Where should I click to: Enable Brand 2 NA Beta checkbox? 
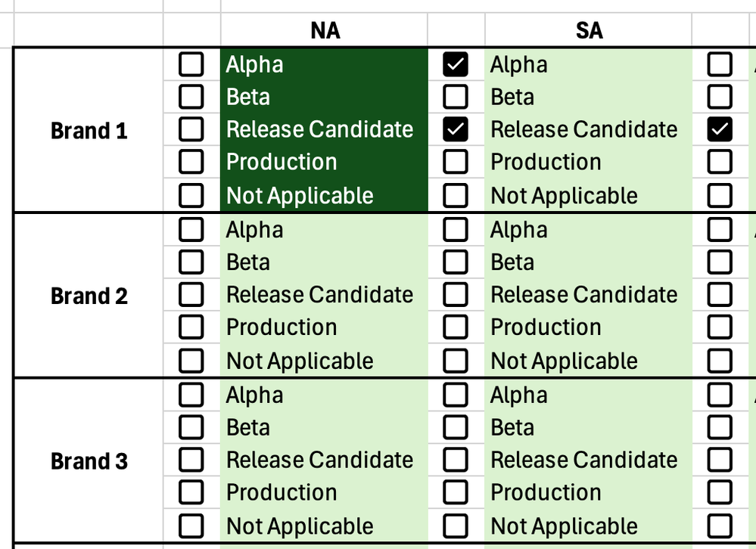point(191,262)
